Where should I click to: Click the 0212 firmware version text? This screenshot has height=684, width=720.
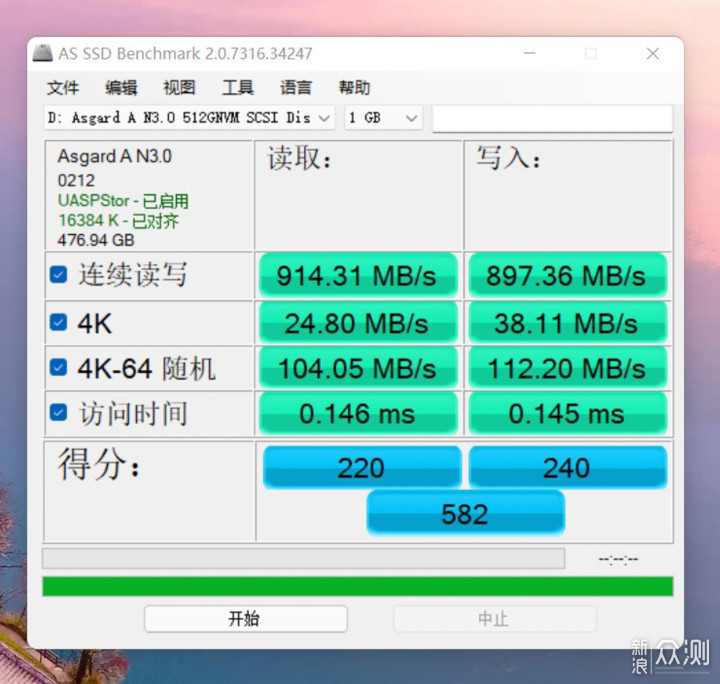76,180
